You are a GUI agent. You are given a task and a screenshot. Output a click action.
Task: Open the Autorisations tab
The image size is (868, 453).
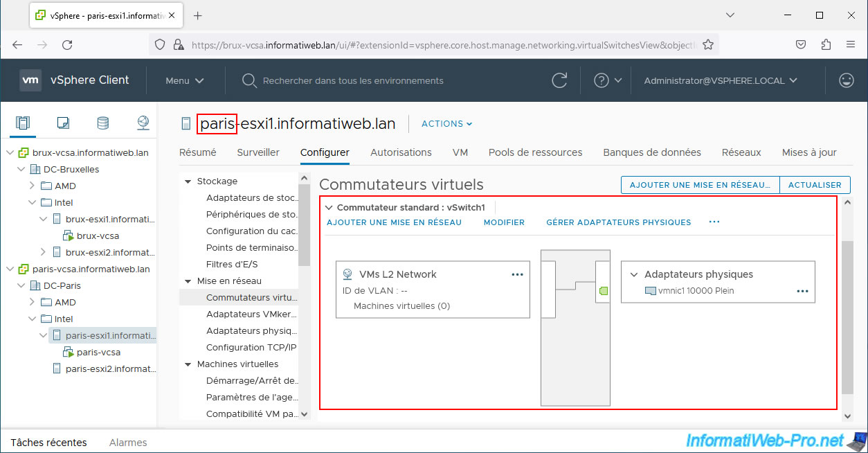point(401,152)
